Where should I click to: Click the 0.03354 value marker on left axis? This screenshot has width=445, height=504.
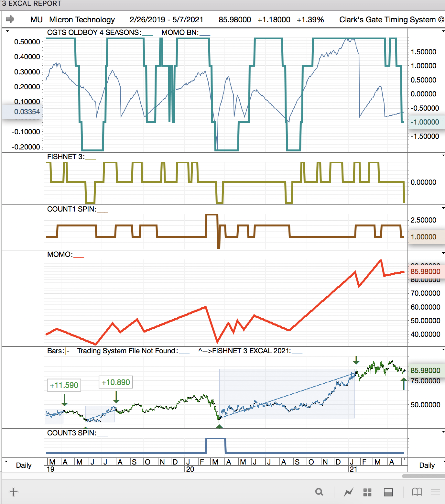[x=22, y=112]
